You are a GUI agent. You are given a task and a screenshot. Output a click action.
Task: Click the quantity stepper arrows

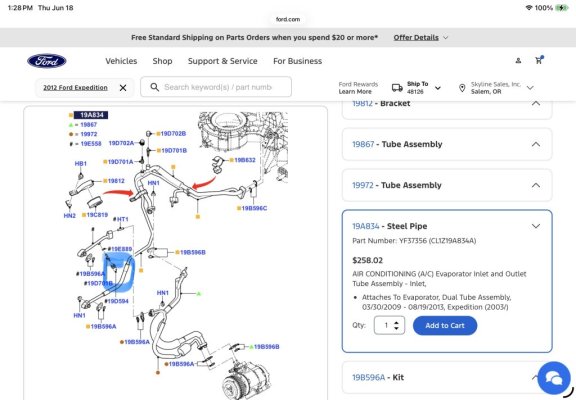pos(396,325)
